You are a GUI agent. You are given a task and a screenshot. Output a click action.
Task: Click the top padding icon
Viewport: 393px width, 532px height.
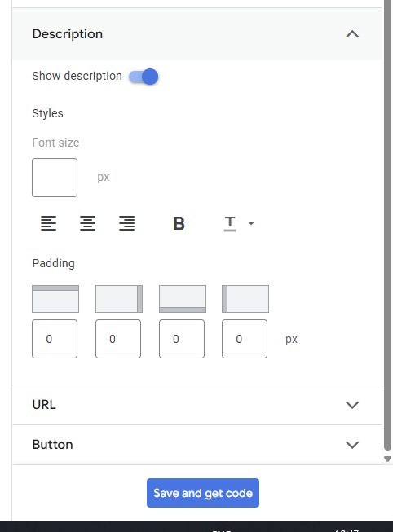pos(55,299)
